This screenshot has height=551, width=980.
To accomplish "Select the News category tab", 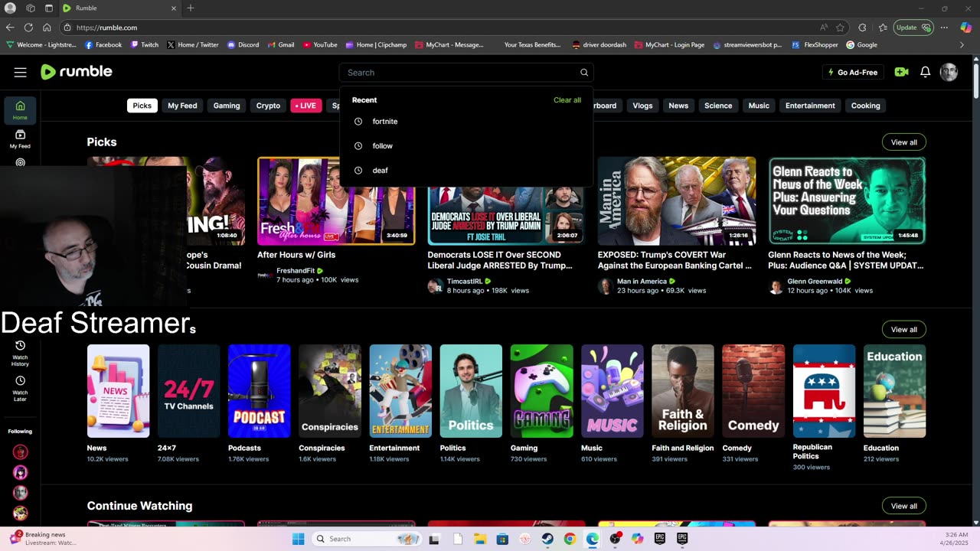I will [678, 106].
